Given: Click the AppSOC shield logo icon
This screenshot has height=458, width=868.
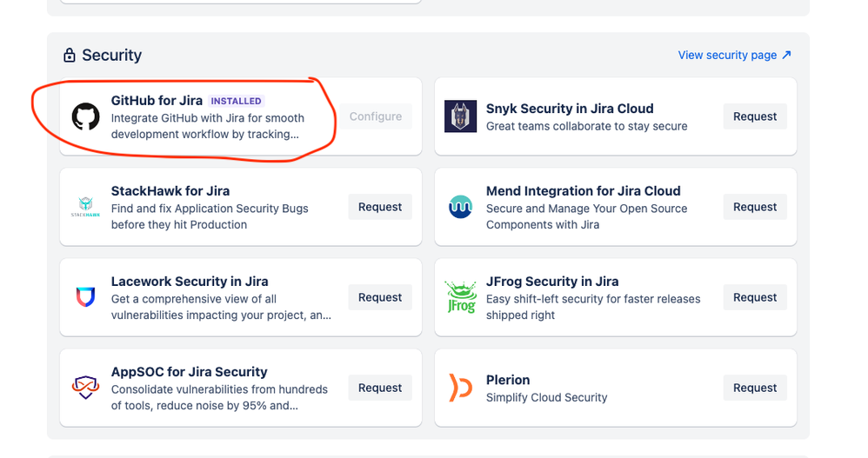Looking at the screenshot, I should pos(86,388).
